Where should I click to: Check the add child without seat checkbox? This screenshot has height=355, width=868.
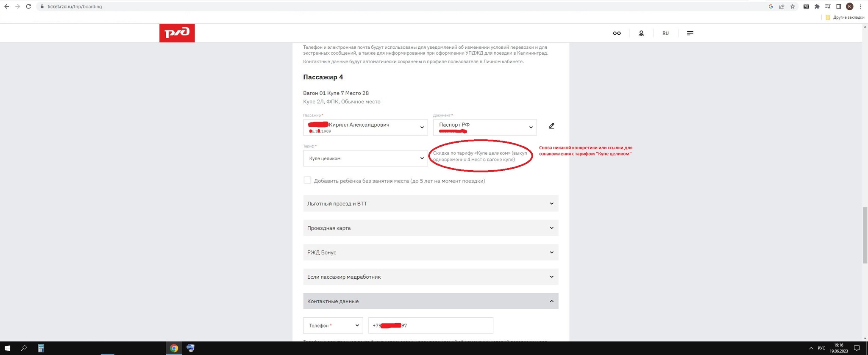point(307,180)
